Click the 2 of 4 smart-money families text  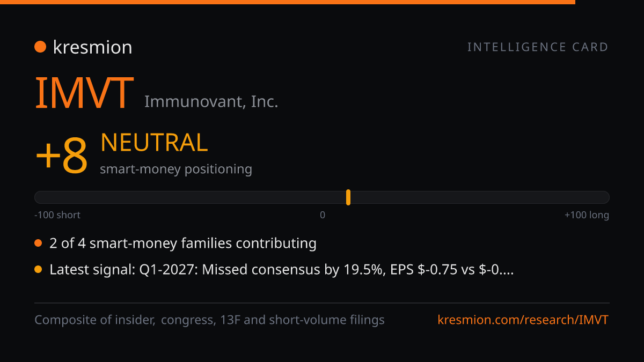tap(183, 243)
